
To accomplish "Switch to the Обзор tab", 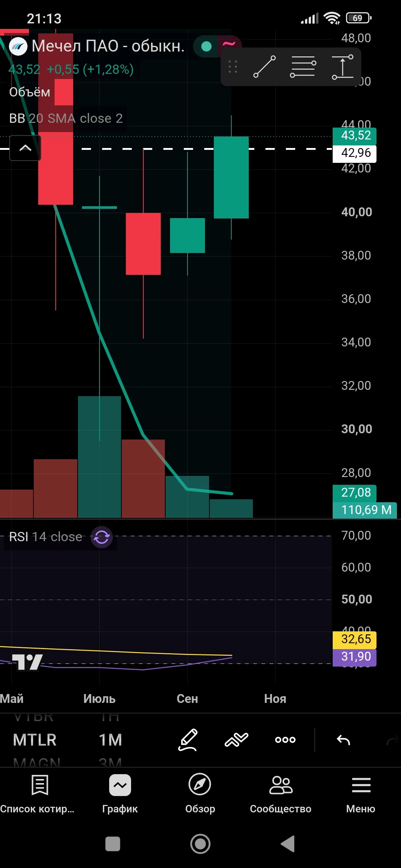I will 200,794.
